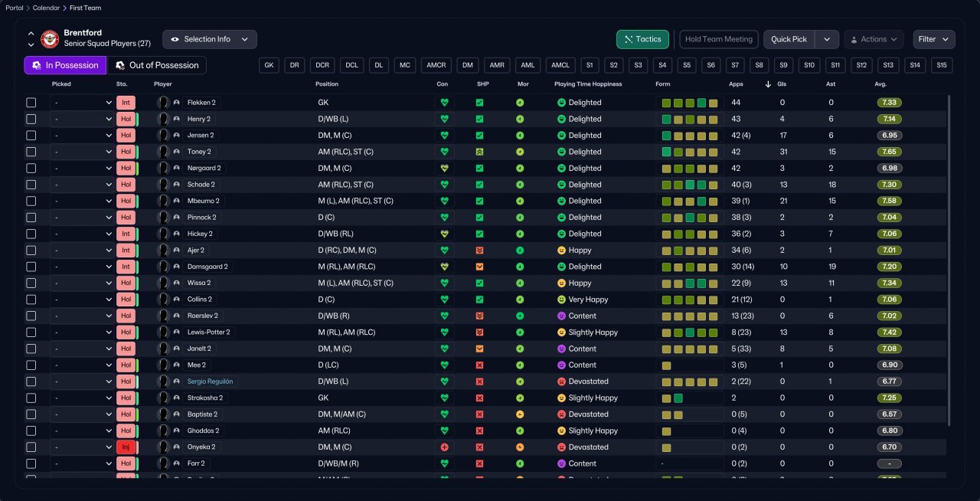Open Sergio Reguilón's player profile link
980x501 pixels.
[x=210, y=381]
